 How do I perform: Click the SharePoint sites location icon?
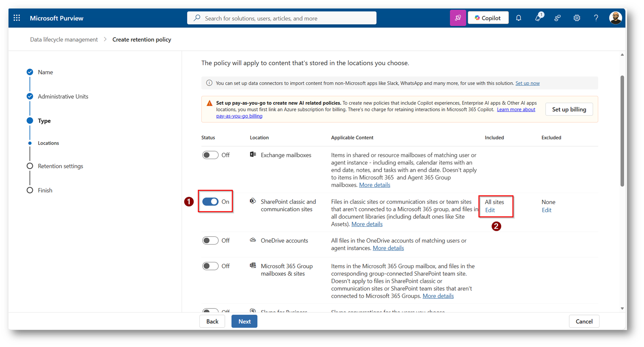[x=253, y=201]
